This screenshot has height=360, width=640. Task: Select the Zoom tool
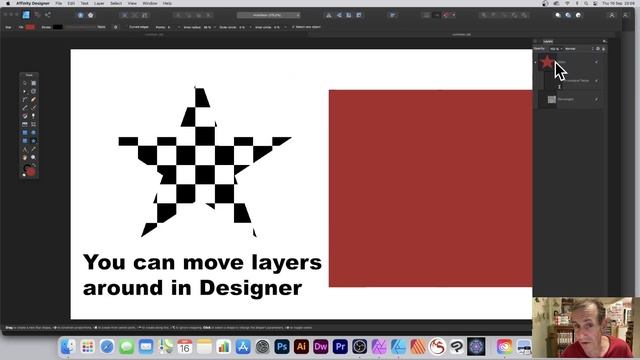coord(33,157)
